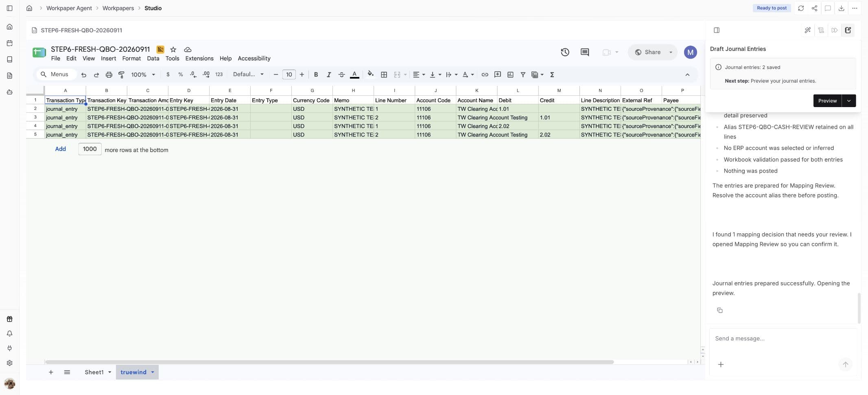Copy the last chat message
The width and height of the screenshot is (868, 395).
click(x=720, y=310)
